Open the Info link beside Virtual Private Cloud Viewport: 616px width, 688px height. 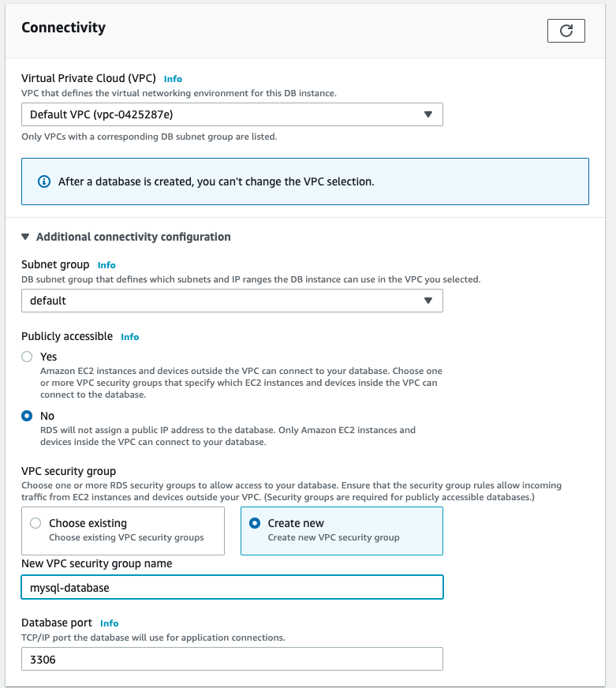pos(173,79)
